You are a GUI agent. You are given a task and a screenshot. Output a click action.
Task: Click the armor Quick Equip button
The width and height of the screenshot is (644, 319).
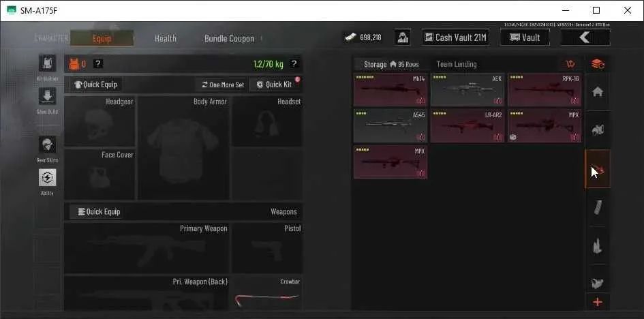(95, 85)
